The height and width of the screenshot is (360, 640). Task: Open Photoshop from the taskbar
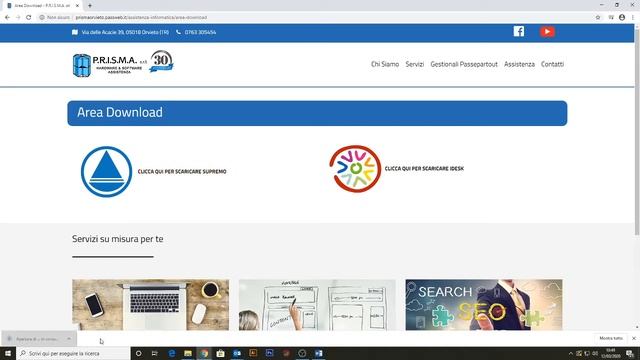click(x=269, y=353)
